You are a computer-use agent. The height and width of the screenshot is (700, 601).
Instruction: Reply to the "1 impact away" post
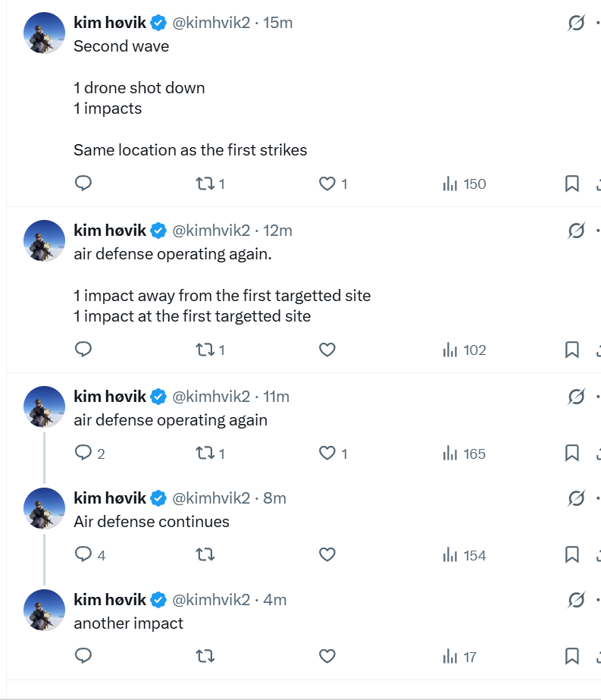point(83,350)
